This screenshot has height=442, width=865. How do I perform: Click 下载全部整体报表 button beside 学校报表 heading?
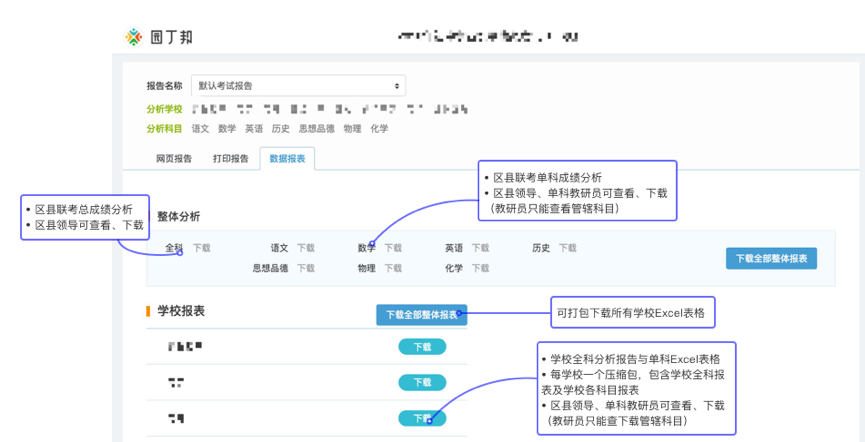[x=421, y=315]
